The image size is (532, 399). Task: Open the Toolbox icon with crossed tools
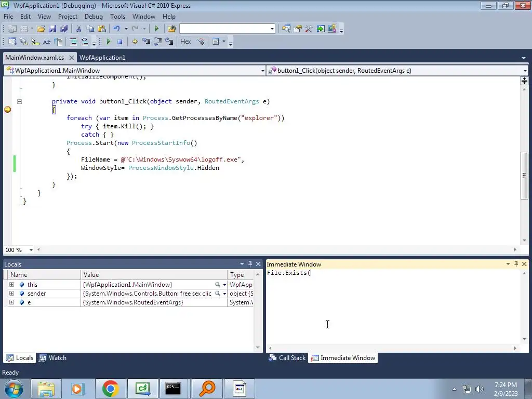coord(309,29)
